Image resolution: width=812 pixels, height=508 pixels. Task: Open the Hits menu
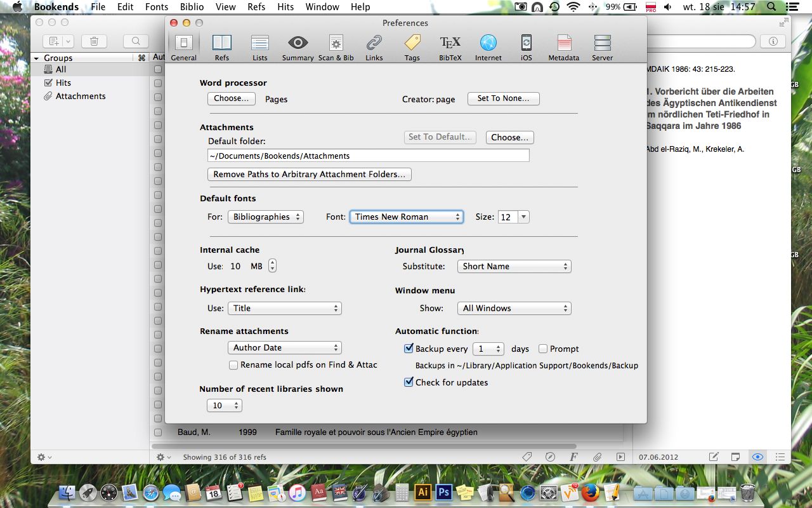click(285, 7)
